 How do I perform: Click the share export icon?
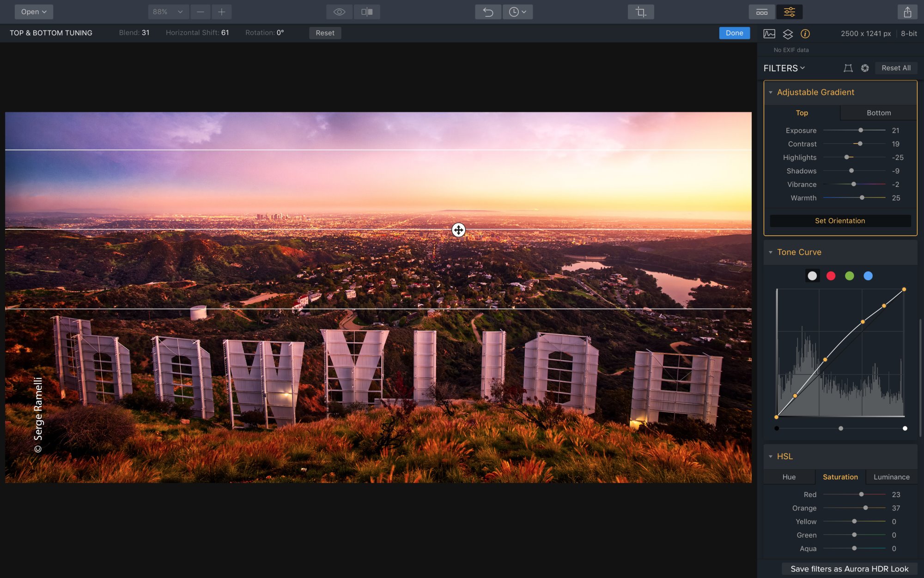point(907,12)
